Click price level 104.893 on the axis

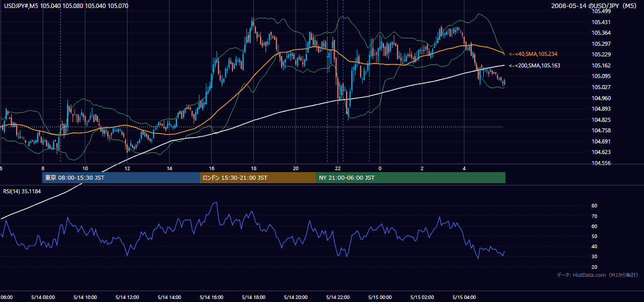601,109
